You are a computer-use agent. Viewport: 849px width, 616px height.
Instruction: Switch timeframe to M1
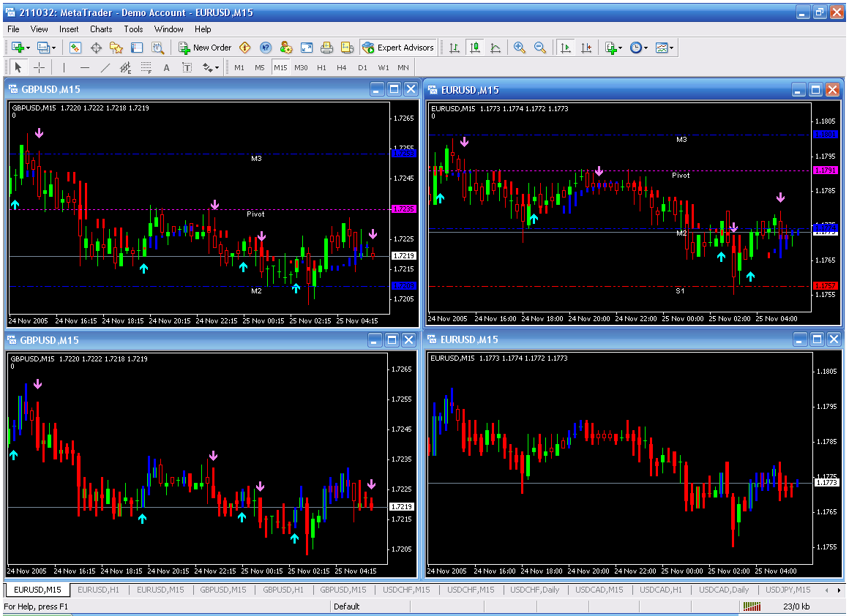239,67
